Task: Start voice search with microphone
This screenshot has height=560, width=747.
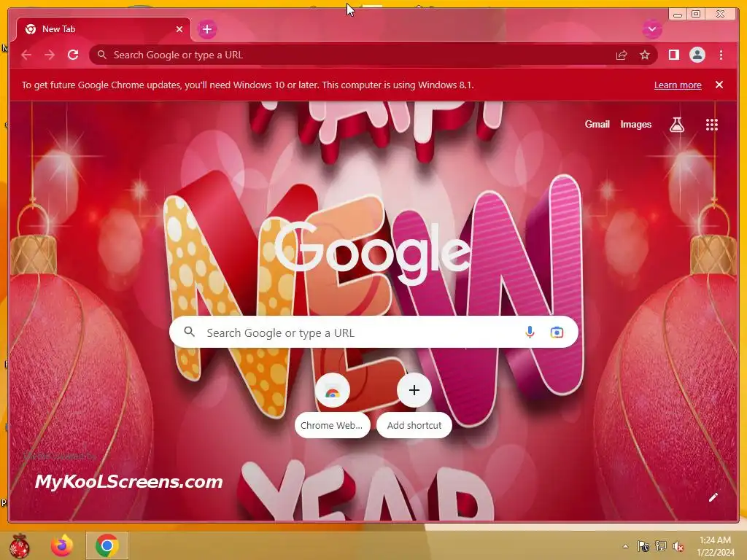Action: pyautogui.click(x=530, y=332)
